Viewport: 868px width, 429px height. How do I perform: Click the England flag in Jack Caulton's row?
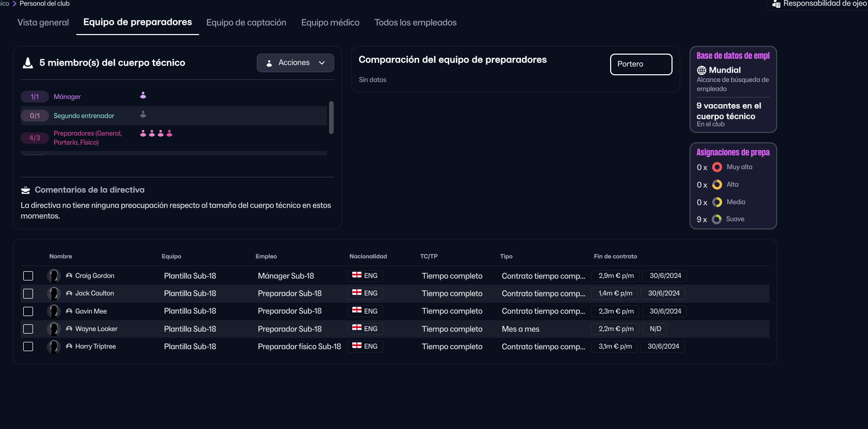[x=357, y=292]
